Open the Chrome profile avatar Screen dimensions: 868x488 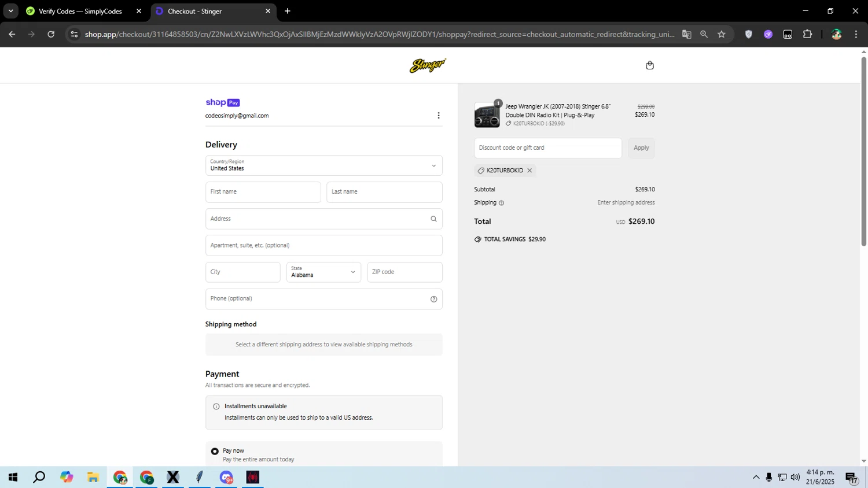click(837, 34)
